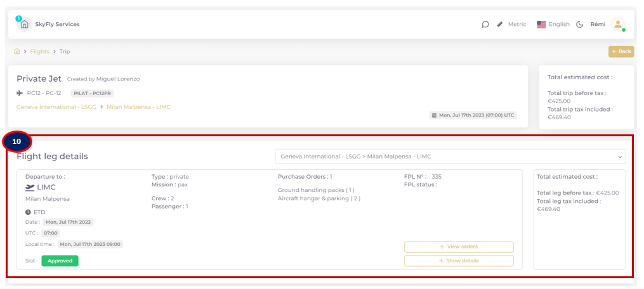Expand the Show details button
644x289 pixels.
[x=459, y=260]
